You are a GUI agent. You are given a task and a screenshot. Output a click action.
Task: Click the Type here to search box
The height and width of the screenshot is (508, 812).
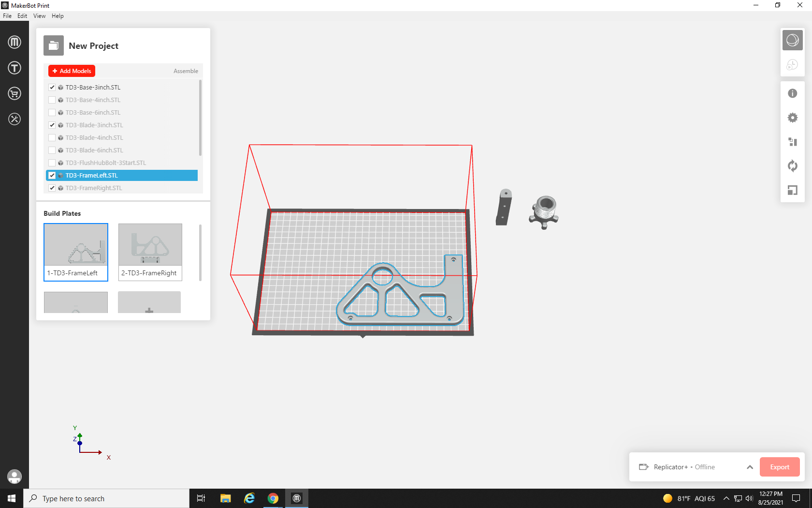(x=106, y=498)
